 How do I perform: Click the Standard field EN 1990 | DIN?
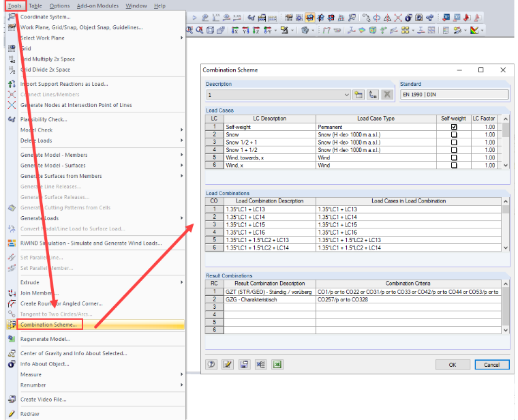coord(454,95)
